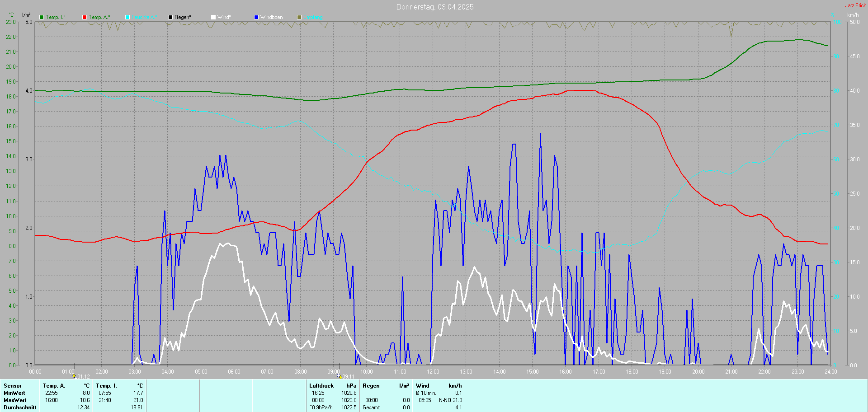This screenshot has width=868, height=412.
Task: Toggle the cyan Feuchte A. legend box
Action: coord(127,17)
